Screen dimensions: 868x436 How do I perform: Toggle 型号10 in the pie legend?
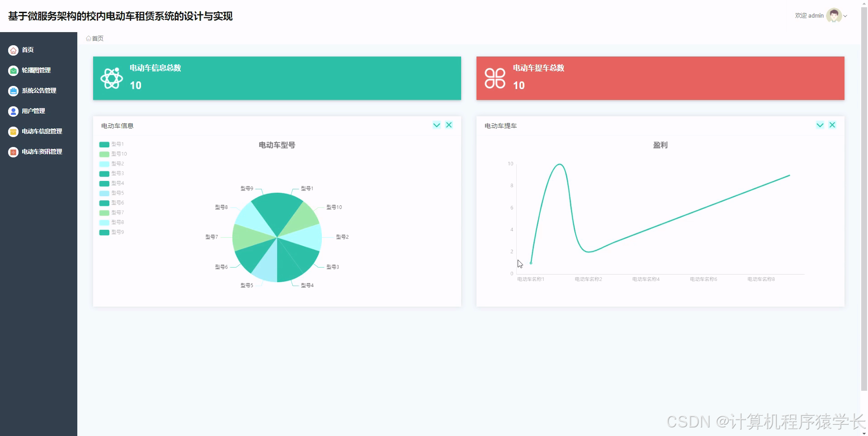pos(113,154)
